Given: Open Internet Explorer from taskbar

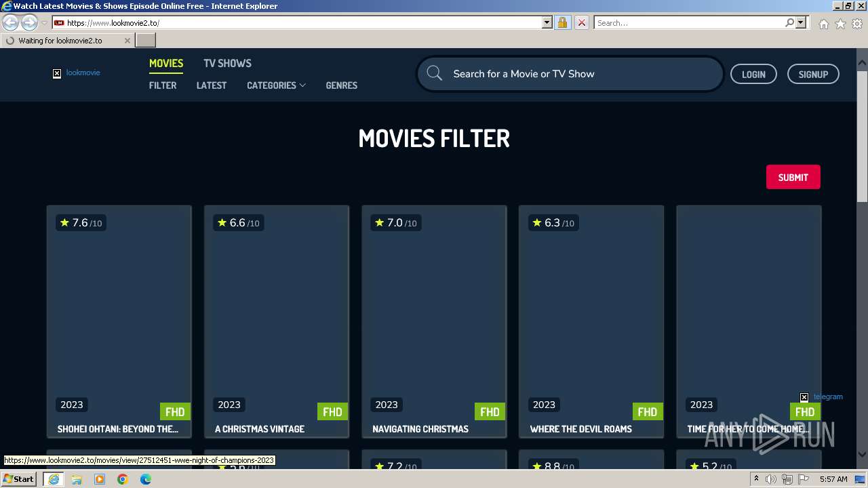Looking at the screenshot, I should click(53, 479).
